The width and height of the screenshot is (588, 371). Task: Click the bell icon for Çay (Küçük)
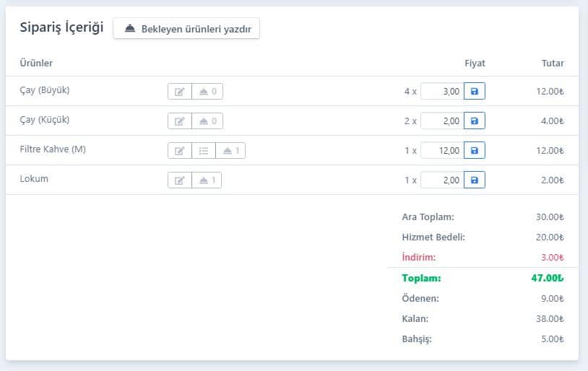coord(207,121)
